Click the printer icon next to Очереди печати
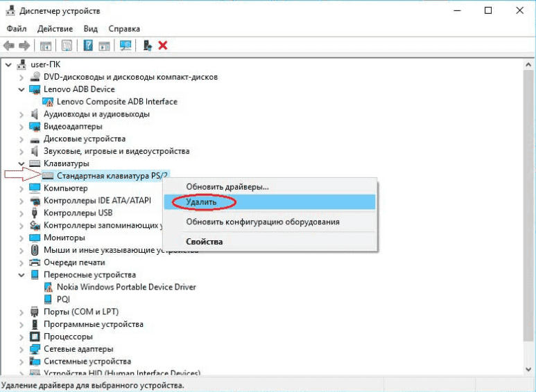 click(x=35, y=262)
